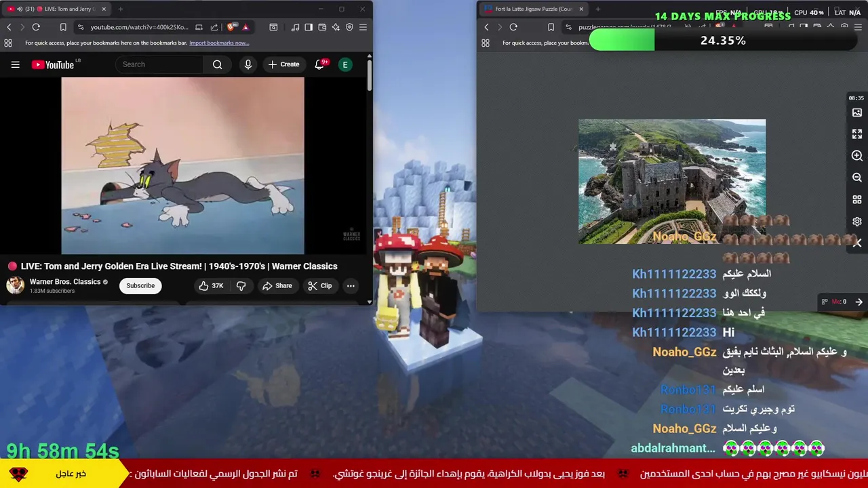868x488 pixels.
Task: Open site settings icon beside youtube.com URL
Action: coord(81,27)
